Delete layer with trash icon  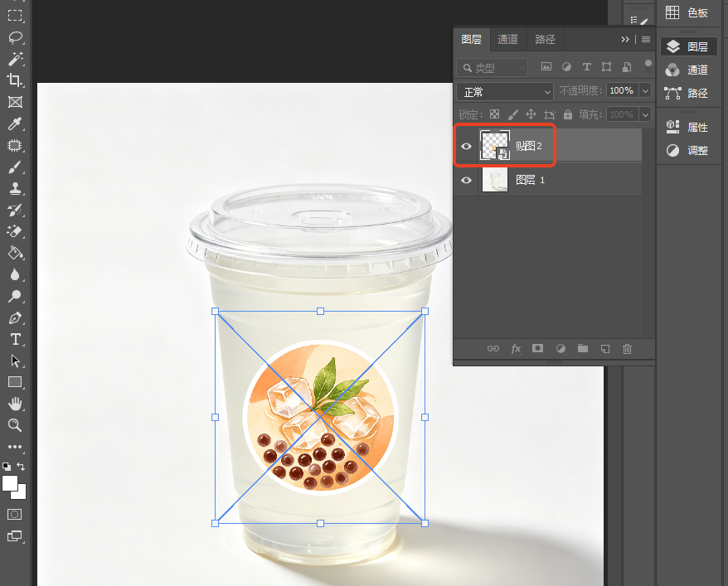[627, 348]
